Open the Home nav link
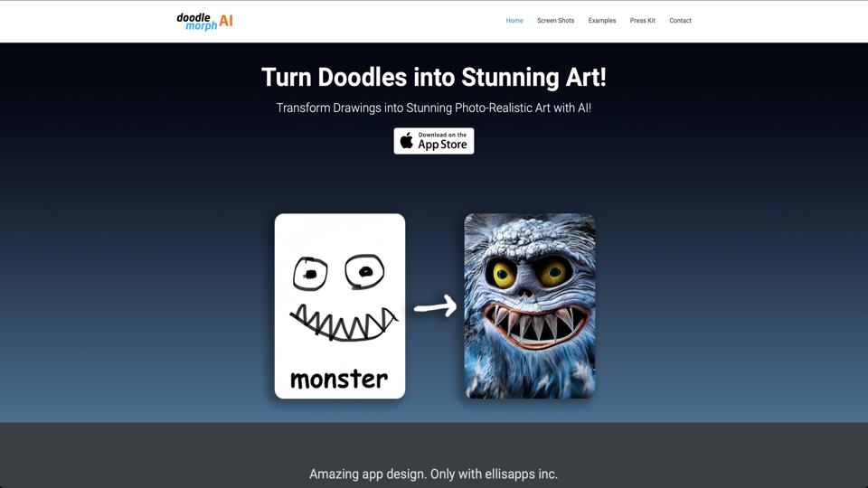868x488 pixels. 514,21
